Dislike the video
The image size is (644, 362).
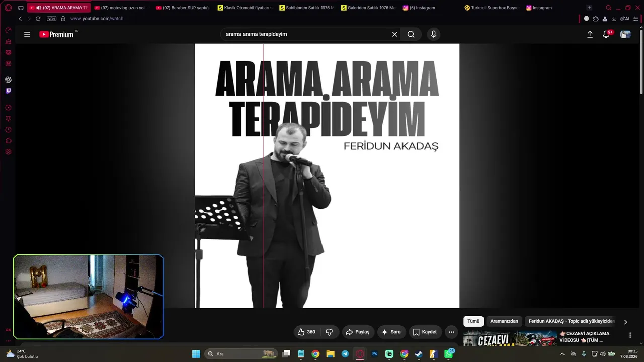pyautogui.click(x=330, y=332)
